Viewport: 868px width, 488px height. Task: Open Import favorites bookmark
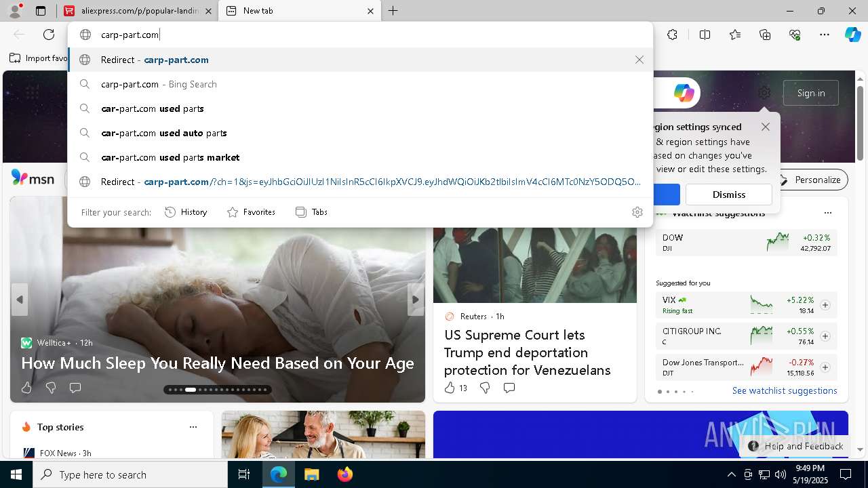coord(39,58)
